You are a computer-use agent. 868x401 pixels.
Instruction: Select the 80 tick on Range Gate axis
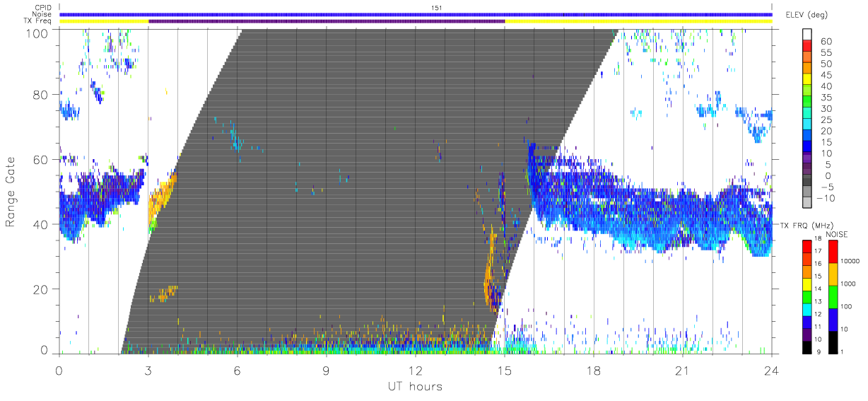point(41,95)
